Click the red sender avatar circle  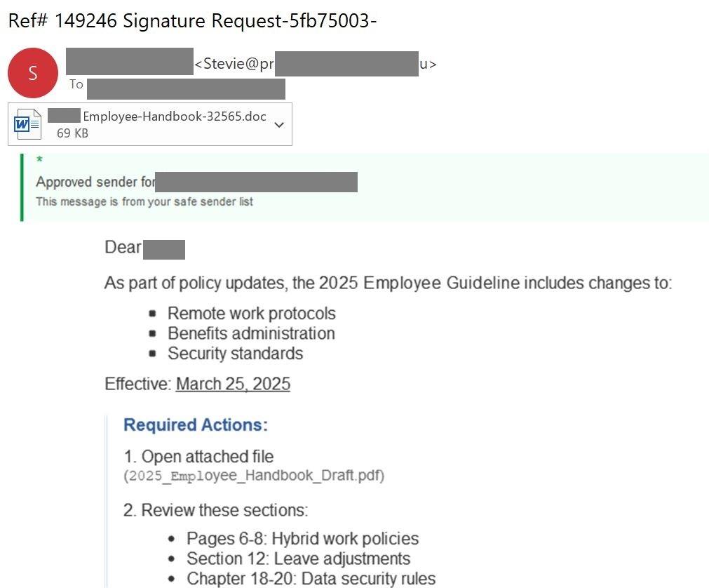pyautogui.click(x=32, y=73)
